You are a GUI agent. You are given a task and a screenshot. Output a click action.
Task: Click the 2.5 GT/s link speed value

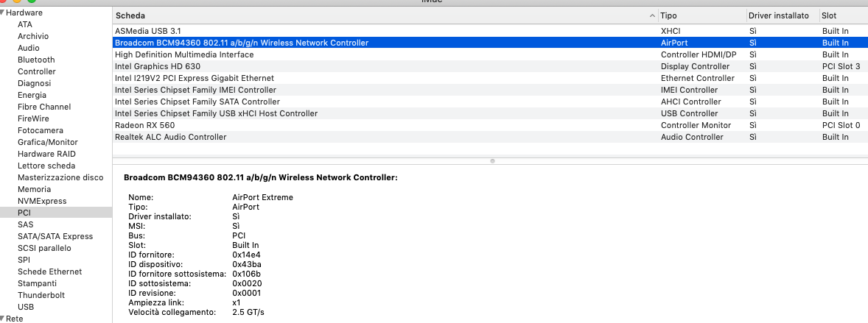point(248,313)
